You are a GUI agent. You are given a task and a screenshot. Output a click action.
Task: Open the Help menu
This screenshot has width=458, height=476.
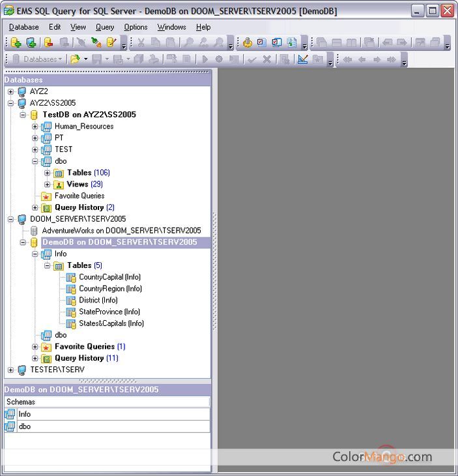click(203, 27)
